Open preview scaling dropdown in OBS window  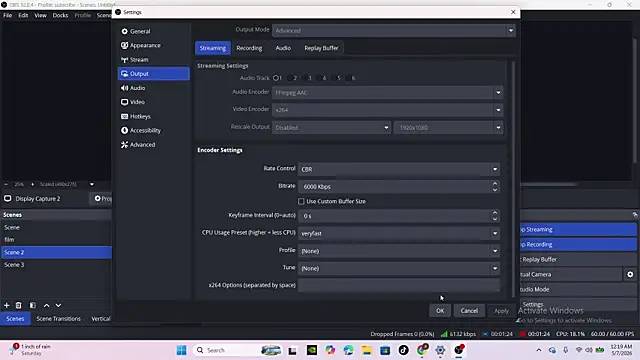point(92,184)
